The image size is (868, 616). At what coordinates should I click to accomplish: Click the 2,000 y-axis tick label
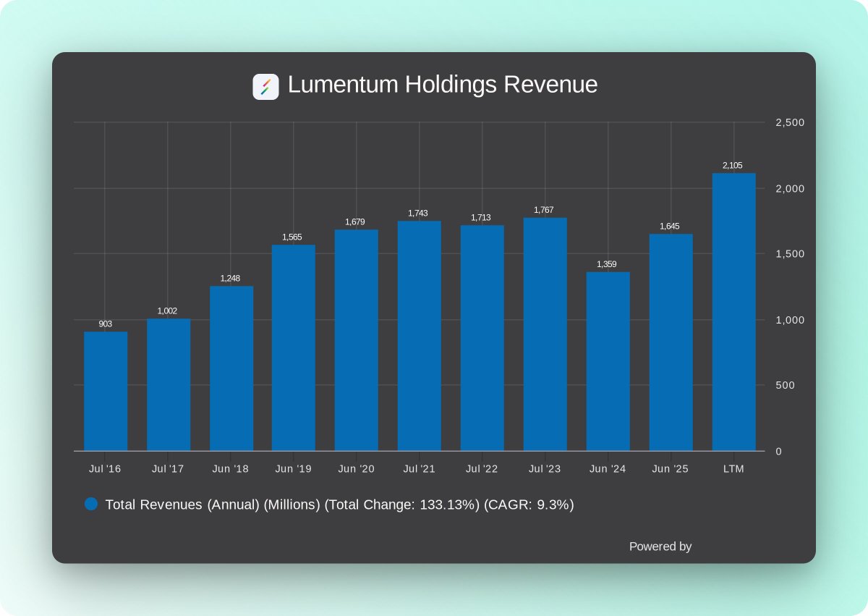790,188
